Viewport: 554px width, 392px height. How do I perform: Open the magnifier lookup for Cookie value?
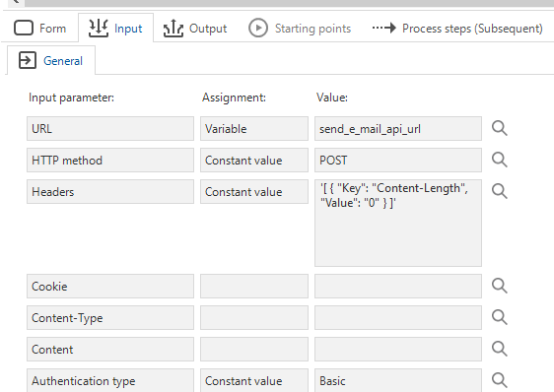tap(500, 286)
